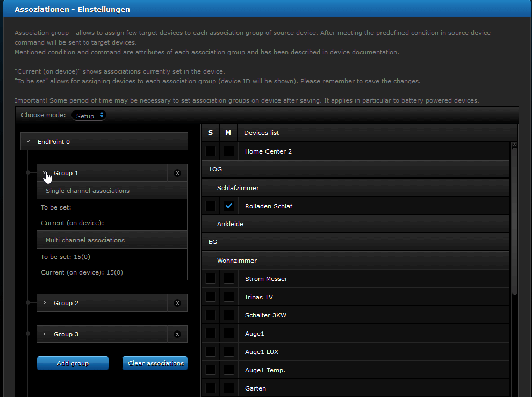Select the Wohnzimmer room header row
The height and width of the screenshot is (397, 532).
[x=355, y=261]
